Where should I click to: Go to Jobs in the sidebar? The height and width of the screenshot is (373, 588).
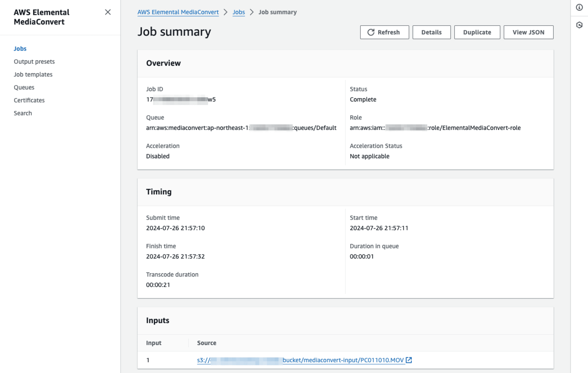click(20, 49)
